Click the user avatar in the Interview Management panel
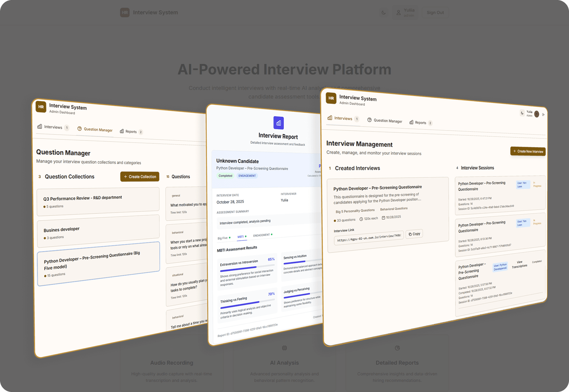Viewport: 569px width, 392px height. pos(537,114)
